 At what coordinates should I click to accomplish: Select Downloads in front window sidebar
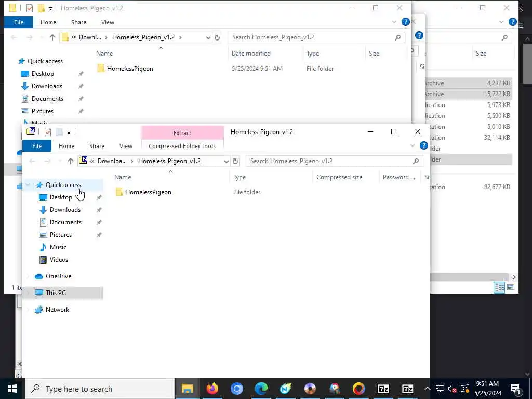65,210
